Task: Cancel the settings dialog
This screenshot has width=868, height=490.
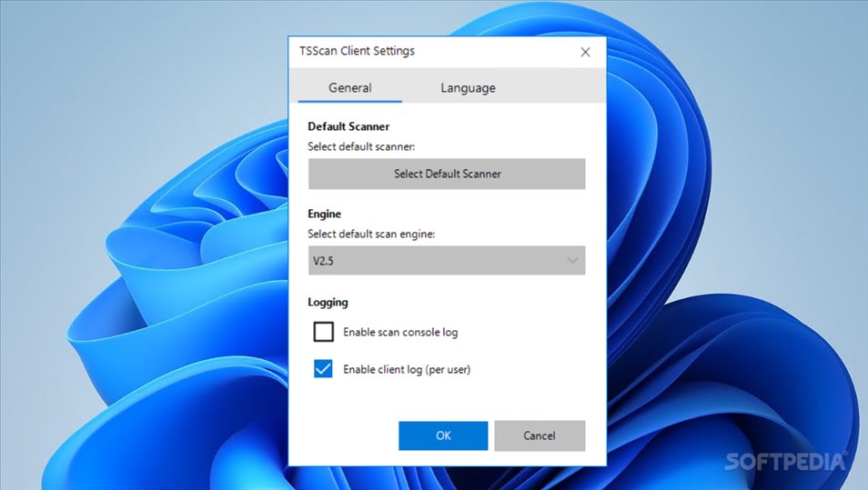Action: (x=540, y=435)
